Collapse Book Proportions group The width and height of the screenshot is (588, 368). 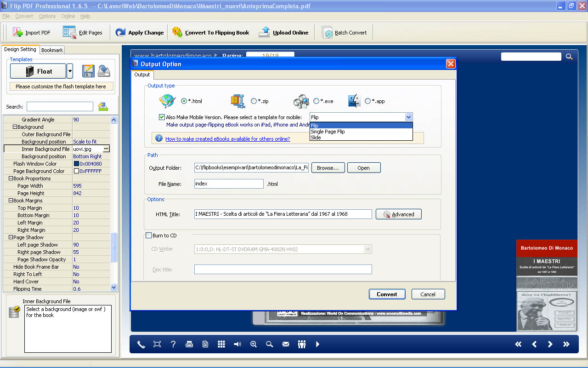click(x=11, y=178)
